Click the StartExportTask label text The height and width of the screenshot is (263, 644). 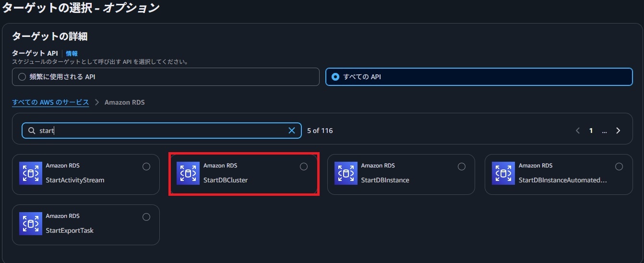tap(70, 231)
